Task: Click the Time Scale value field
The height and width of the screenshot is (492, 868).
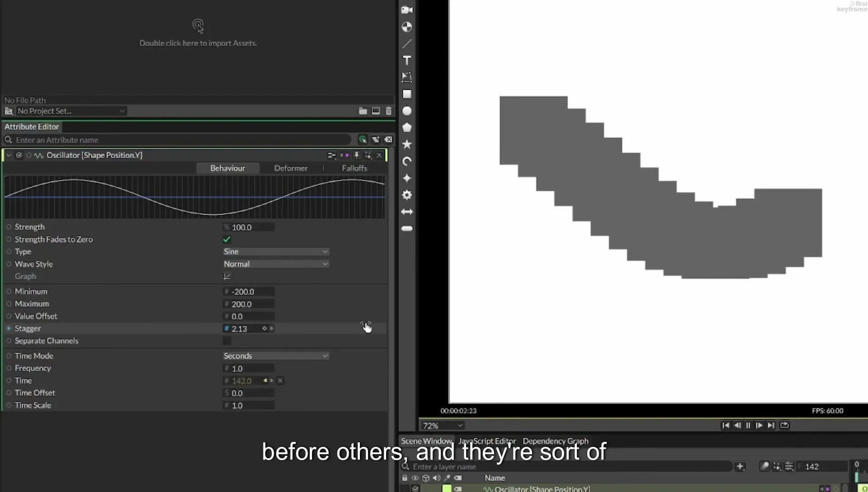Action: click(x=249, y=406)
